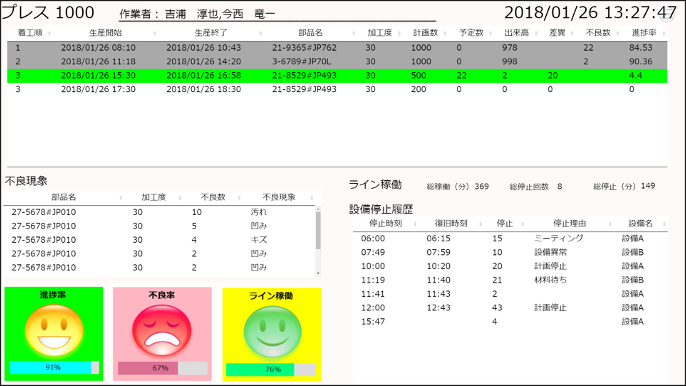Select the 06:00 ミーティング stop record
This screenshot has height=386, width=686.
coord(510,239)
